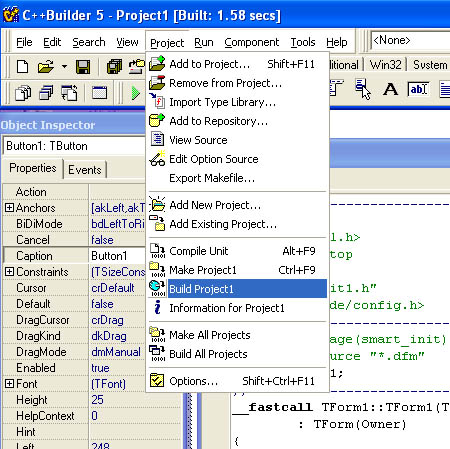The height and width of the screenshot is (449, 450).
Task: Click the Make Project1 menu icon
Action: (x=157, y=270)
